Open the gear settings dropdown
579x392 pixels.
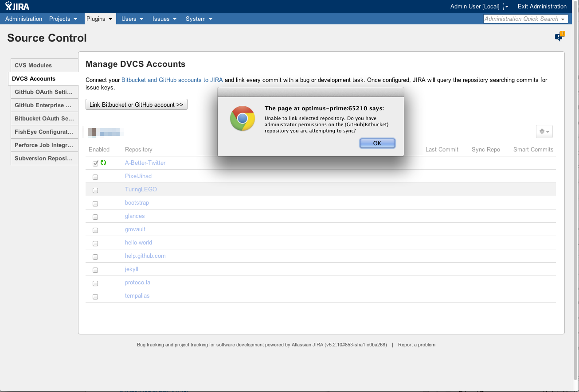click(x=544, y=132)
